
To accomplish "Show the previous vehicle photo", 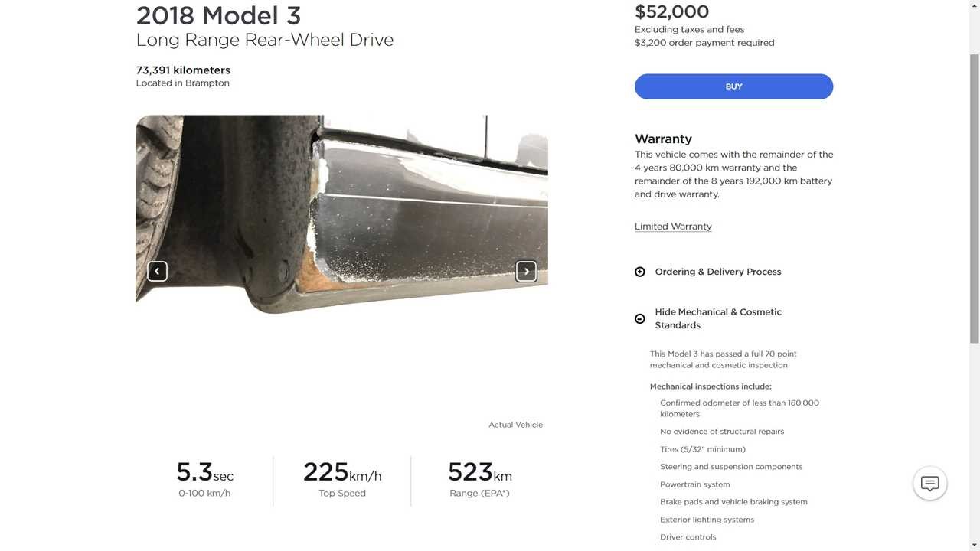I will [x=157, y=271].
